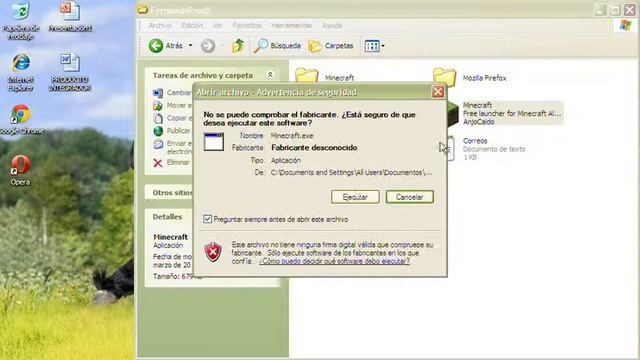Uncheck Preguntar siempre antes de abrir
The width and height of the screenshot is (640, 360).
click(x=207, y=219)
